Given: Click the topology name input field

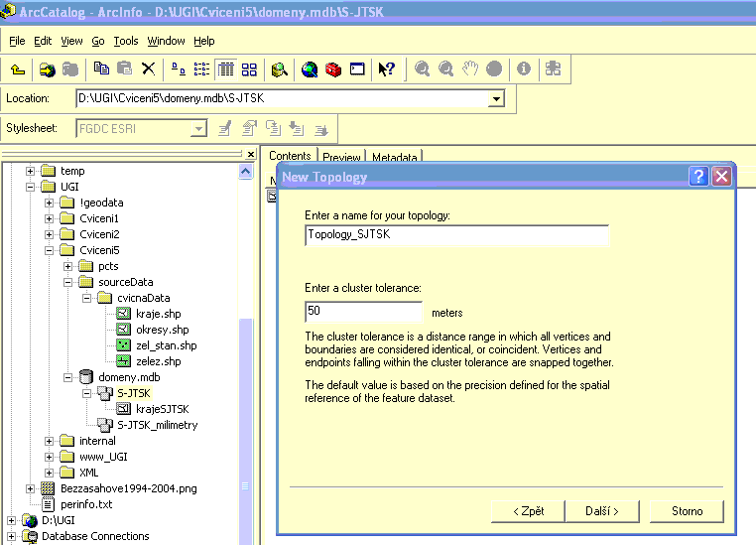Looking at the screenshot, I should 457,235.
